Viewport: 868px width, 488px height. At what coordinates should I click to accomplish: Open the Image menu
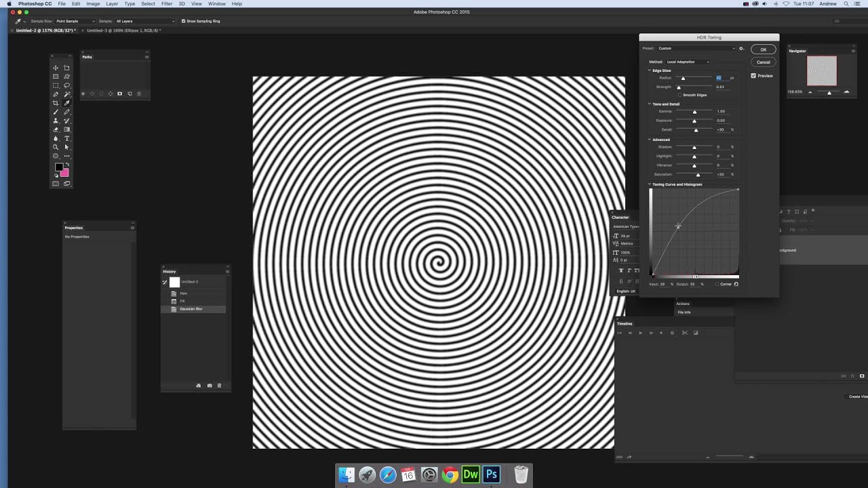pos(93,4)
